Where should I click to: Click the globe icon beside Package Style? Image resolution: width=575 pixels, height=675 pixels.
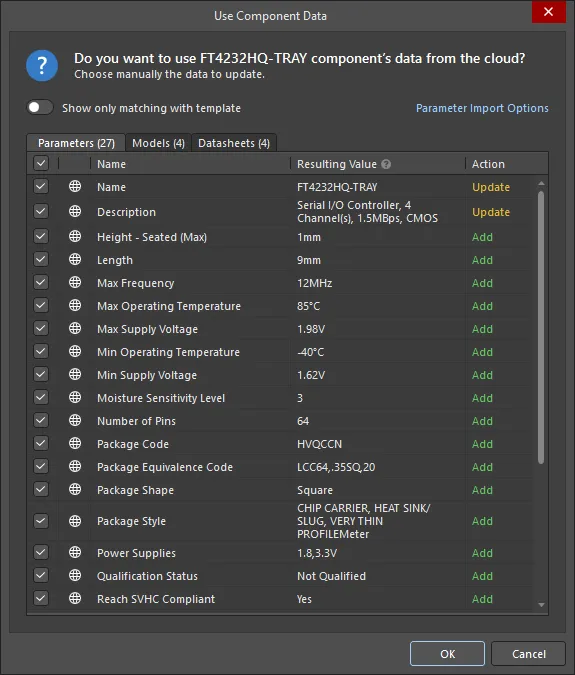(75, 521)
